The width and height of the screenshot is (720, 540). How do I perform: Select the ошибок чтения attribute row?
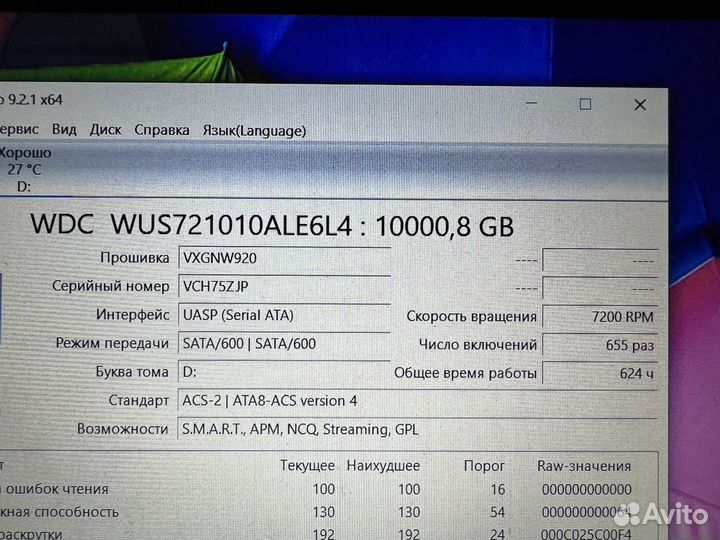(x=328, y=489)
